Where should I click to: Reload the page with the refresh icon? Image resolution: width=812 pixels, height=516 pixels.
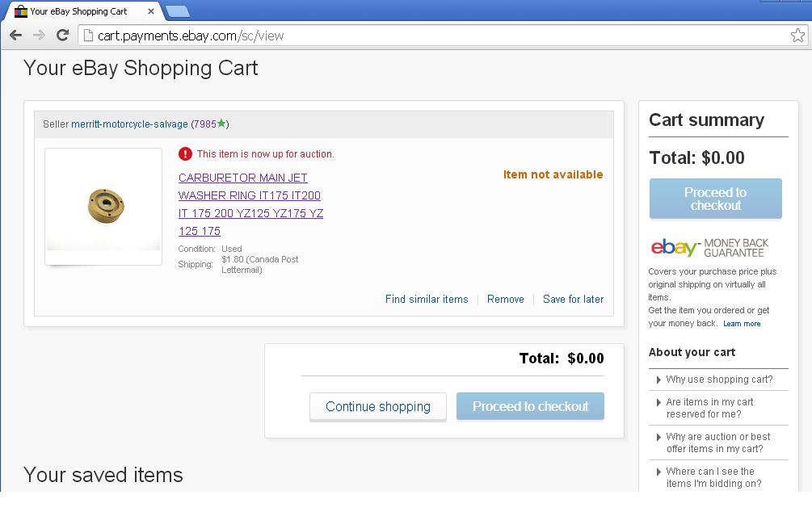[x=62, y=36]
